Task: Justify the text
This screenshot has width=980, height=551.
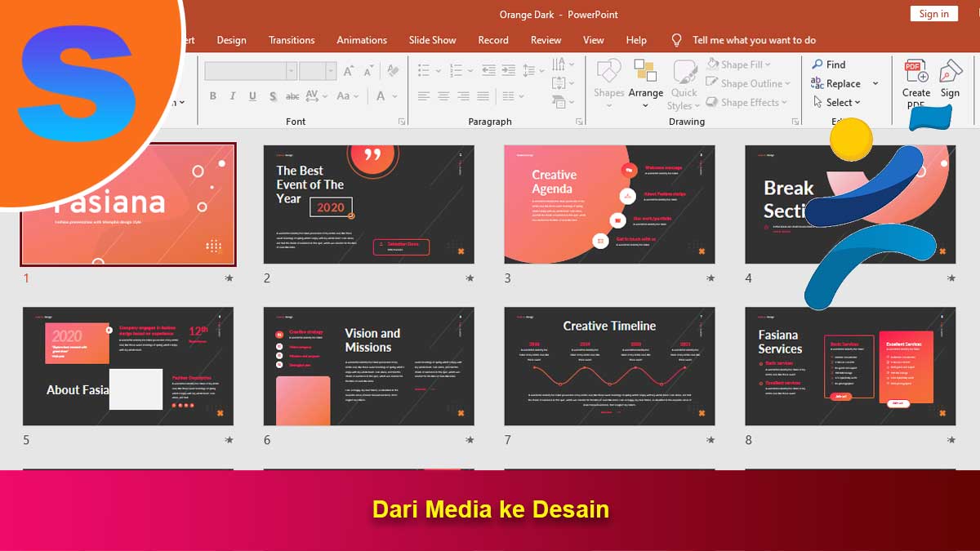Action: [483, 96]
